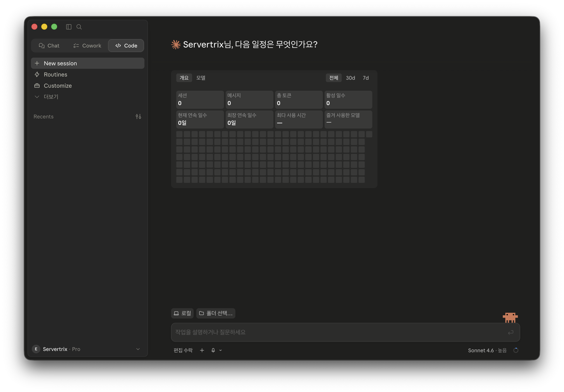564x392 pixels.
Task: Expand the 더보기 section
Action: 88,97
